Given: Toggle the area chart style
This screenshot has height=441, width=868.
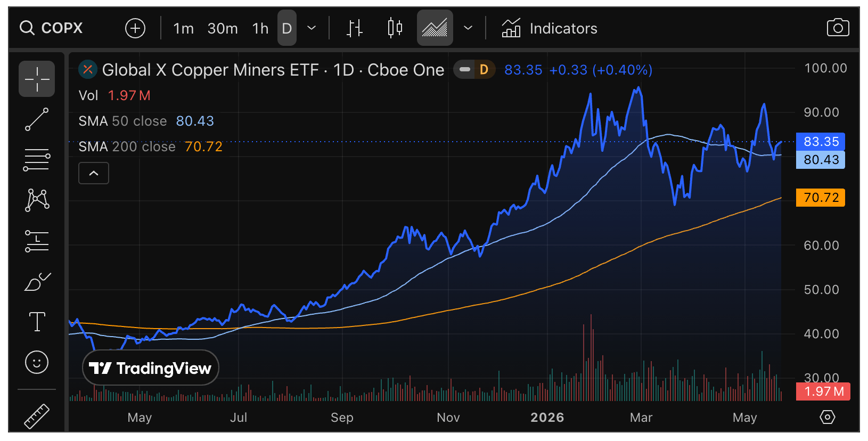Looking at the screenshot, I should [435, 28].
